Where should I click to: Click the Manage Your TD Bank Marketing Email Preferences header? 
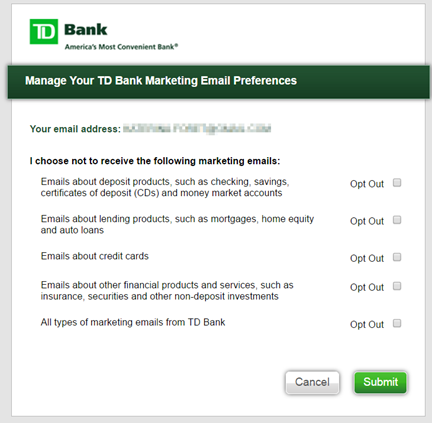click(x=161, y=81)
